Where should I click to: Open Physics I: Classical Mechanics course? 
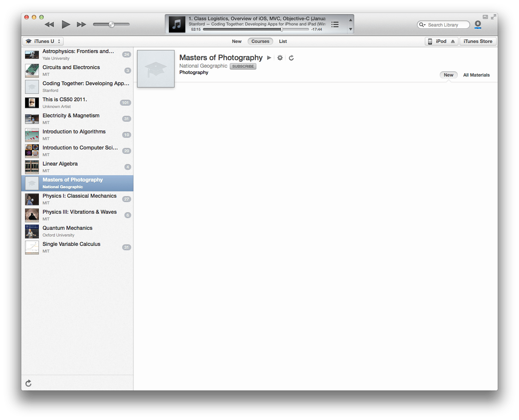(77, 200)
